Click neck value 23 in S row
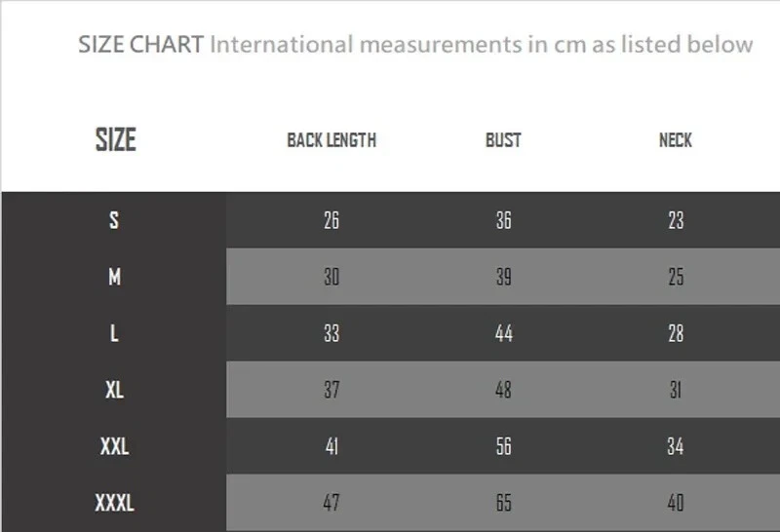 coord(676,220)
